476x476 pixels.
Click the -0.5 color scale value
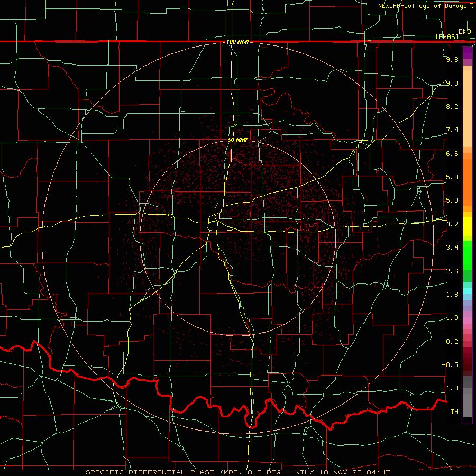pos(450,365)
